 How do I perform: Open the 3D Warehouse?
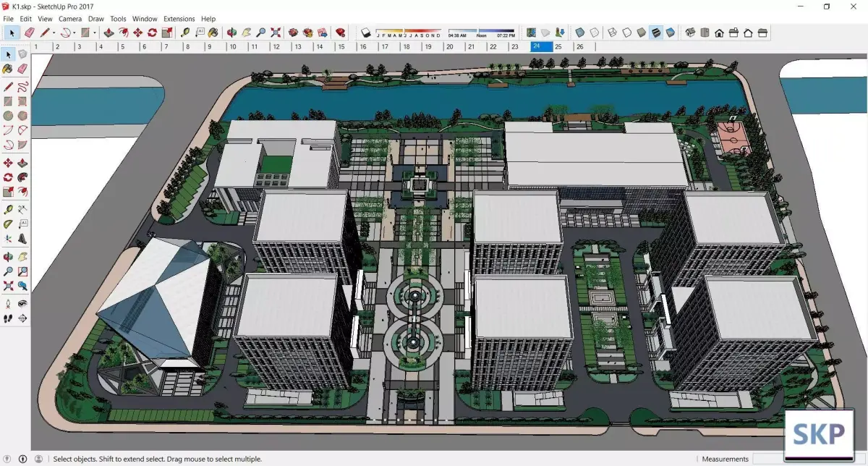coord(293,33)
